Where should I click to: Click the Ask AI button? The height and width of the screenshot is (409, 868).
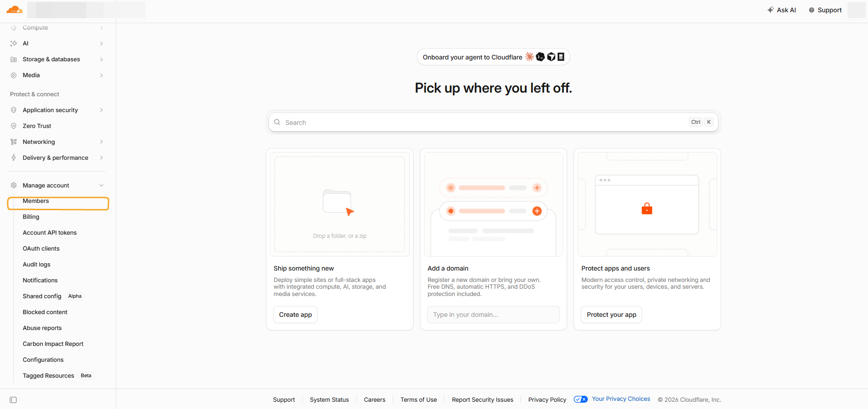pos(782,10)
